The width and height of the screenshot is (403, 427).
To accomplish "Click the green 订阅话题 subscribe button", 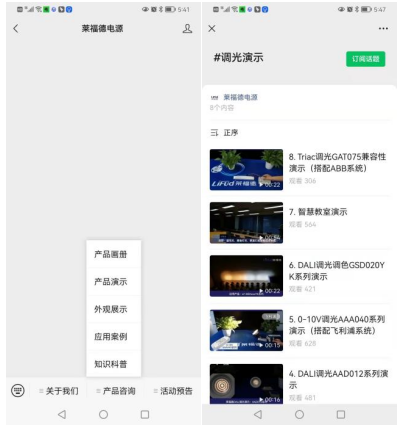I will coord(366,59).
